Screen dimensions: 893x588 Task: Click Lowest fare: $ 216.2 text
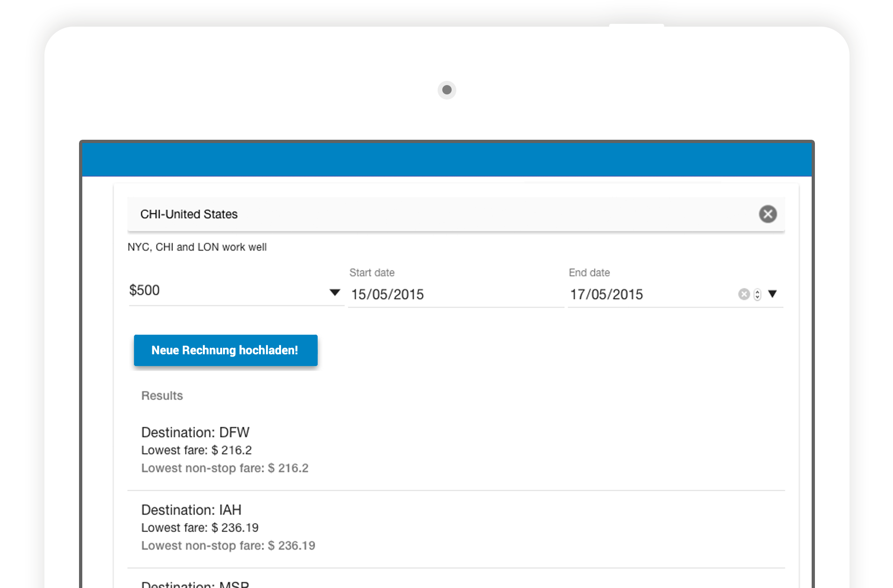point(196,450)
